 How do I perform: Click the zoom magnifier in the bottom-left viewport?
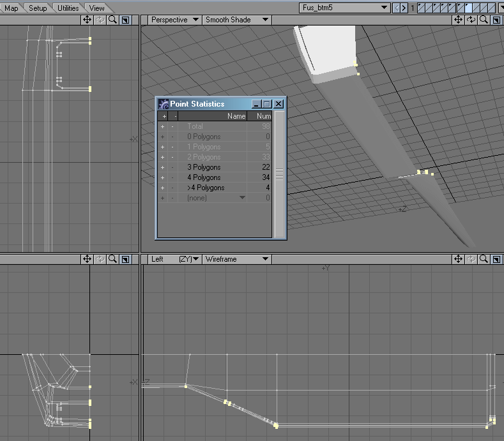112,259
